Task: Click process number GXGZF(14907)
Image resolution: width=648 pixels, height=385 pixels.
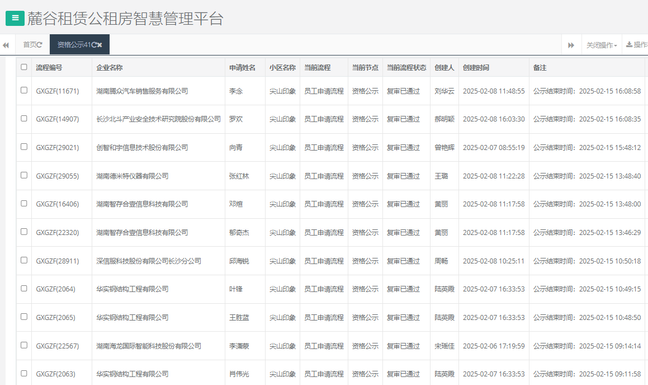Action: pyautogui.click(x=57, y=119)
